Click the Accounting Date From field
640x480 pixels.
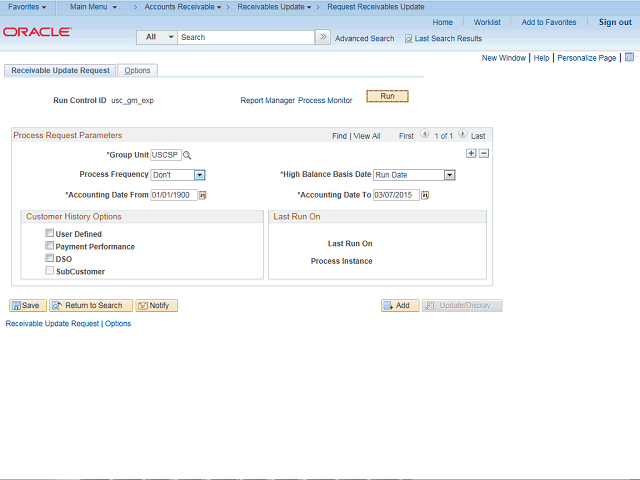[x=174, y=195]
